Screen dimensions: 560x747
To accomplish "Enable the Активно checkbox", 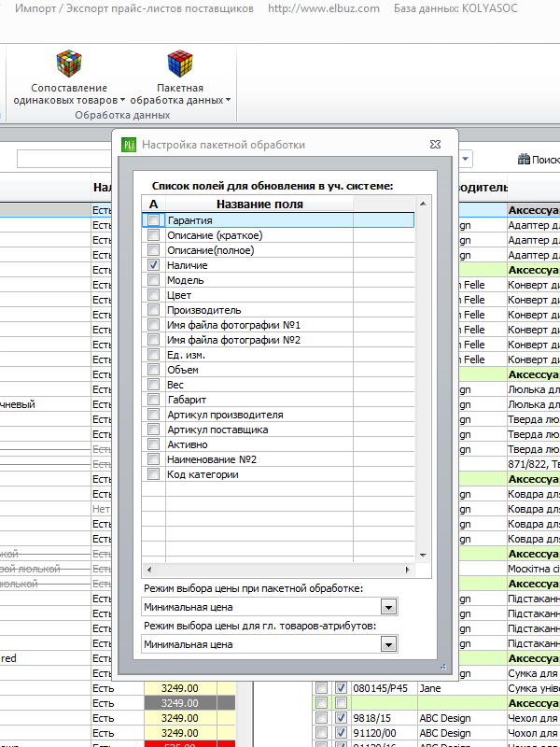I will [153, 444].
